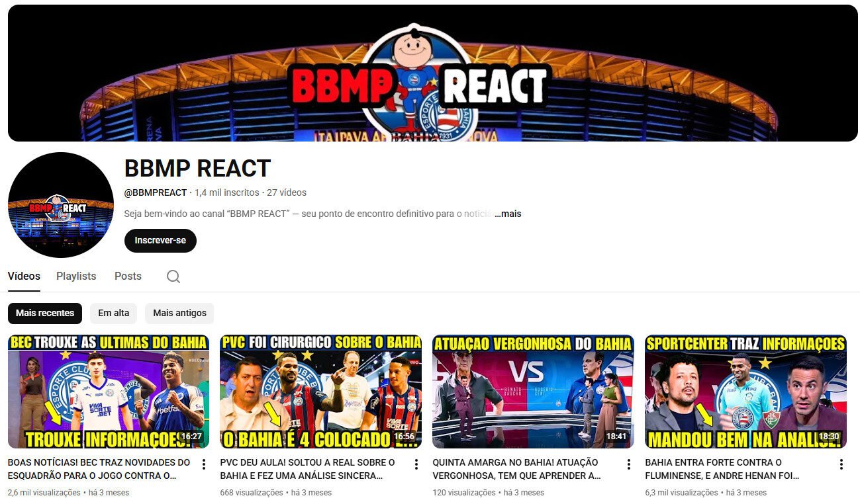This screenshot has width=860, height=504.
Task: Open options menu on the Quinta Amarga video
Action: 628,464
